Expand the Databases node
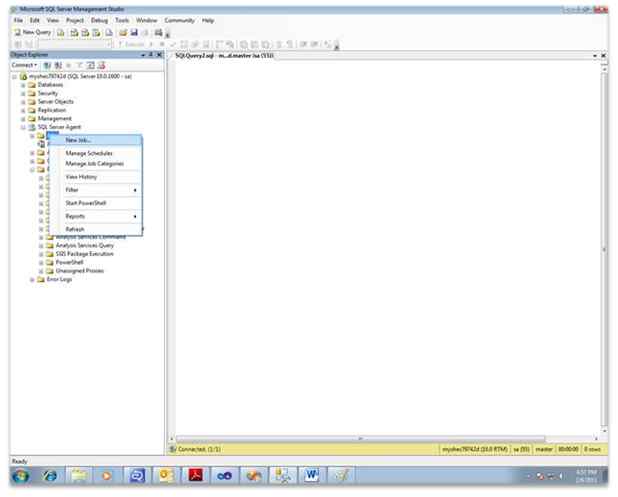This screenshot has width=618, height=497. click(x=23, y=85)
